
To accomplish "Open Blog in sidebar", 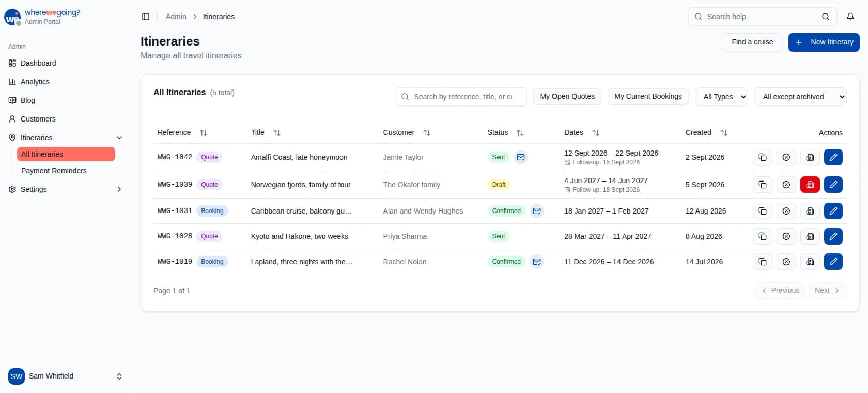I will 66,100.
